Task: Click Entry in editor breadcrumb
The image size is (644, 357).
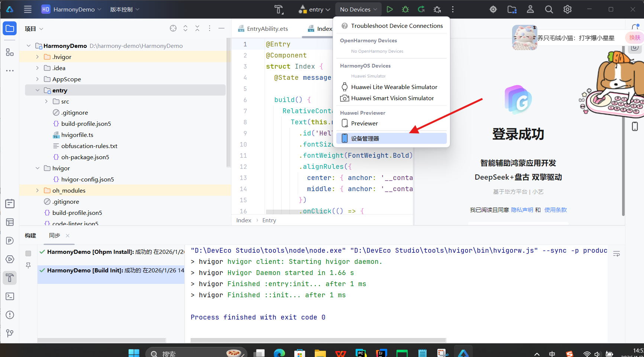Action: [269, 220]
